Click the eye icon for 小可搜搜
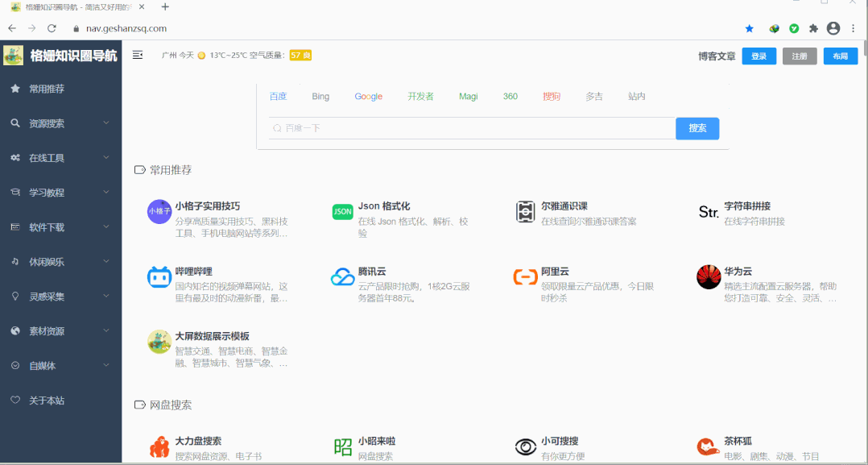The height and width of the screenshot is (465, 868). pos(525,446)
